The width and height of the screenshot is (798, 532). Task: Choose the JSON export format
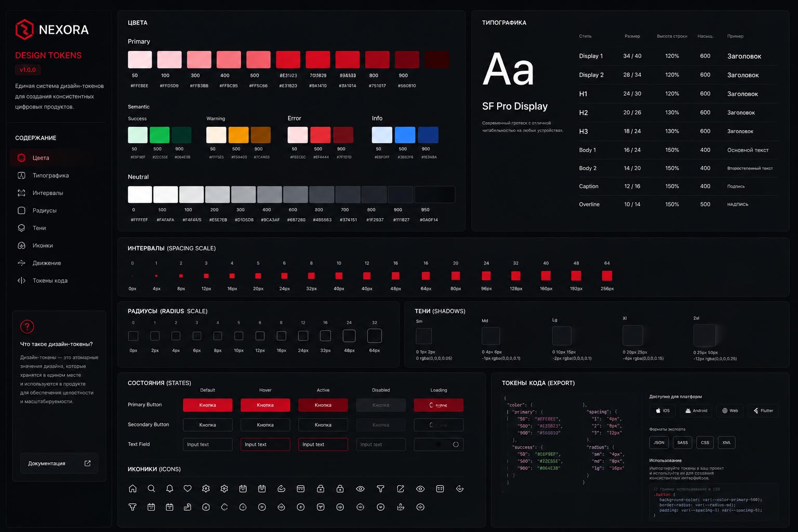659,443
